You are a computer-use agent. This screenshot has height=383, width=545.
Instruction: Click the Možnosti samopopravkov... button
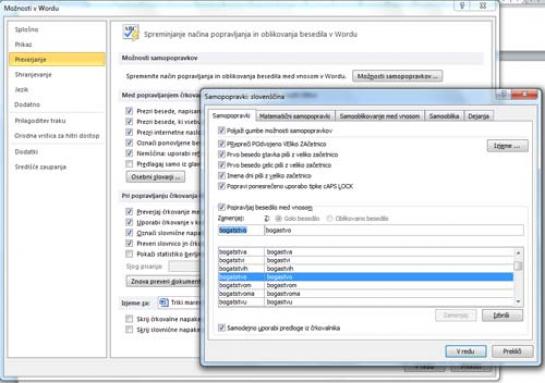click(x=397, y=76)
